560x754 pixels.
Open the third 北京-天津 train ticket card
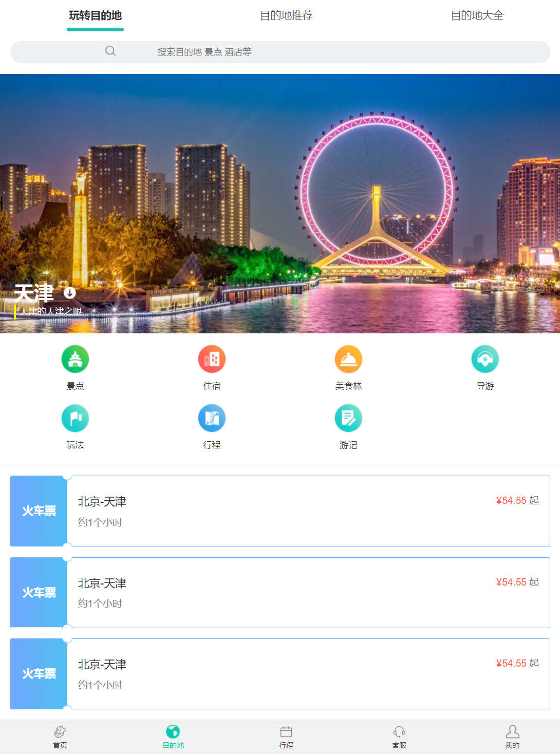pyautogui.click(x=280, y=674)
